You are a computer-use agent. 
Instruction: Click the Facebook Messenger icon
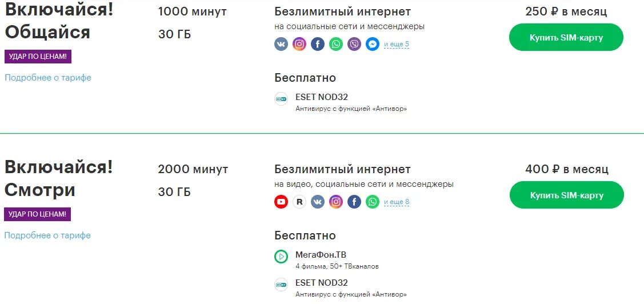tap(373, 45)
